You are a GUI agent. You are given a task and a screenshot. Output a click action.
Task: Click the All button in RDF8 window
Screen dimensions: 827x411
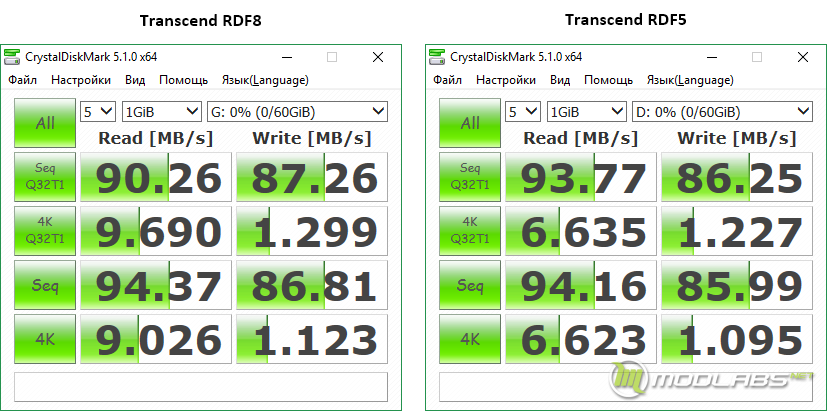(x=45, y=123)
